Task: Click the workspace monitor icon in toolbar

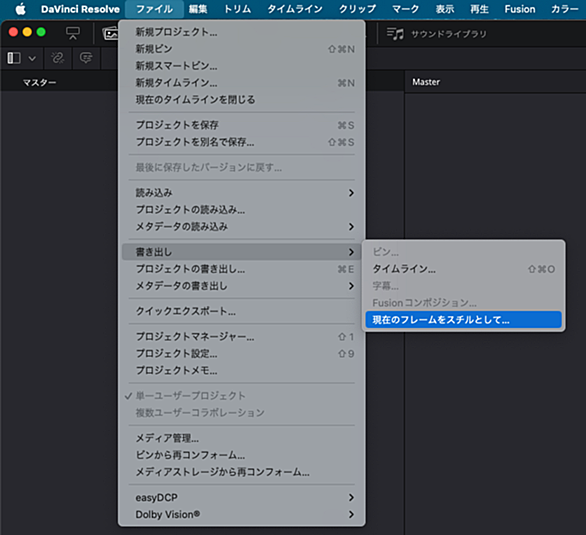Action: point(73,33)
